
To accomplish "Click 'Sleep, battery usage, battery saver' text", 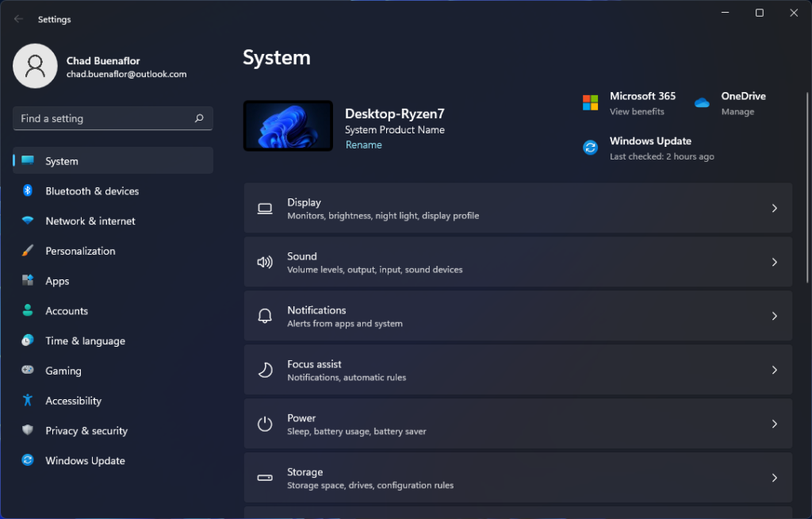I will 357,432.
